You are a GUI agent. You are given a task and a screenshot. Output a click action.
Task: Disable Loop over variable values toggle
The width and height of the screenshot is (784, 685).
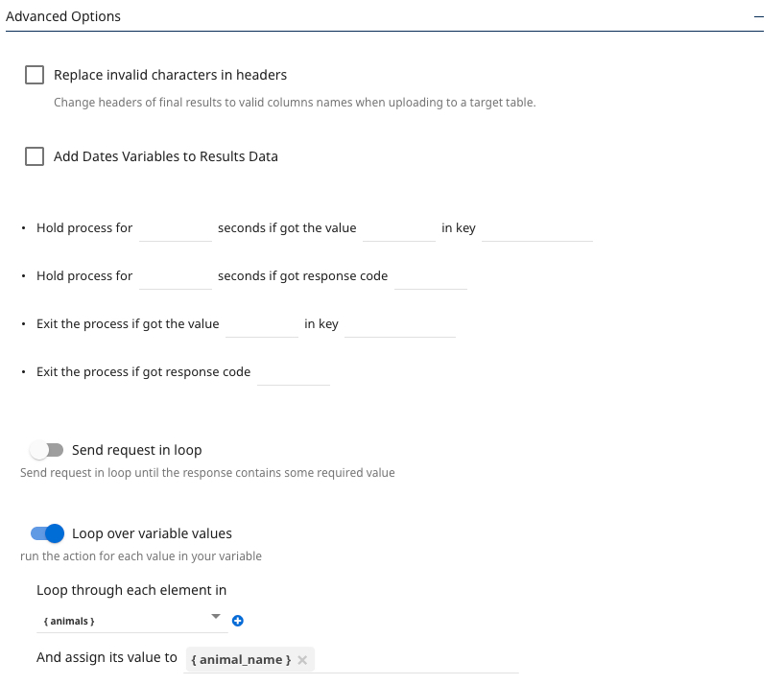(x=47, y=533)
